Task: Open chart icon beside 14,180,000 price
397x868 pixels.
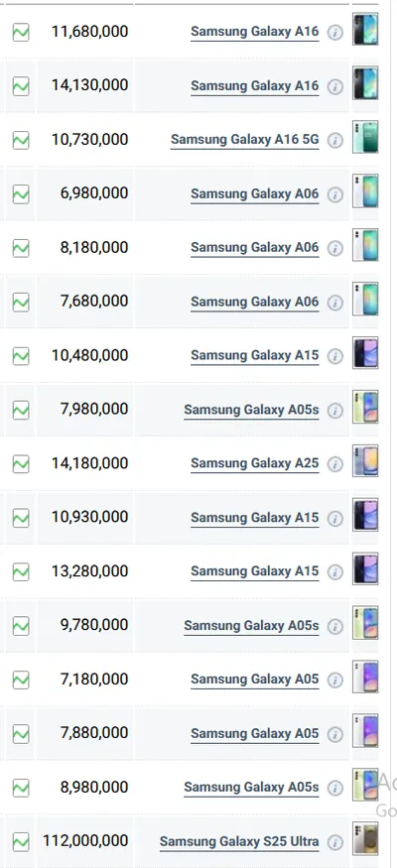Action: tap(21, 464)
